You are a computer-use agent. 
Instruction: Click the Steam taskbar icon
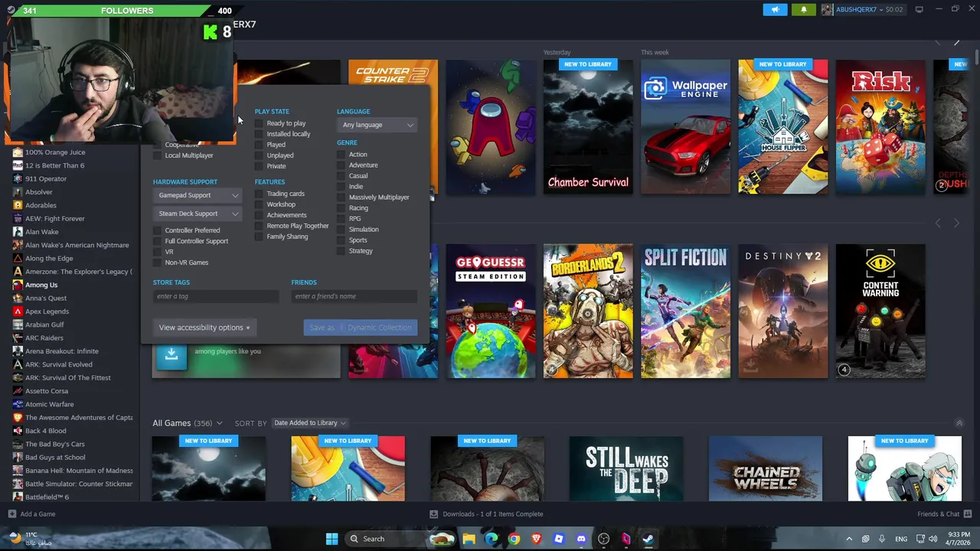point(648,539)
